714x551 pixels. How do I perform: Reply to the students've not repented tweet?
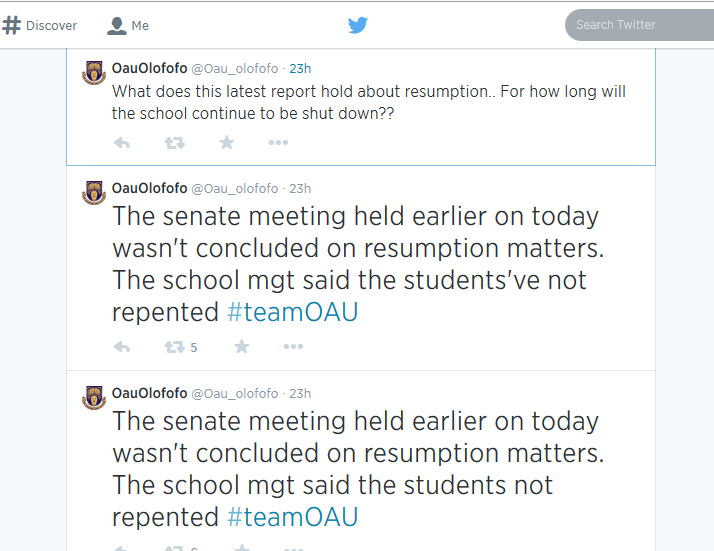point(122,347)
